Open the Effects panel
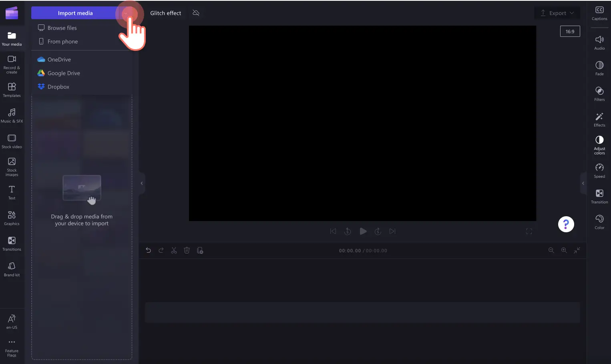 599,120
